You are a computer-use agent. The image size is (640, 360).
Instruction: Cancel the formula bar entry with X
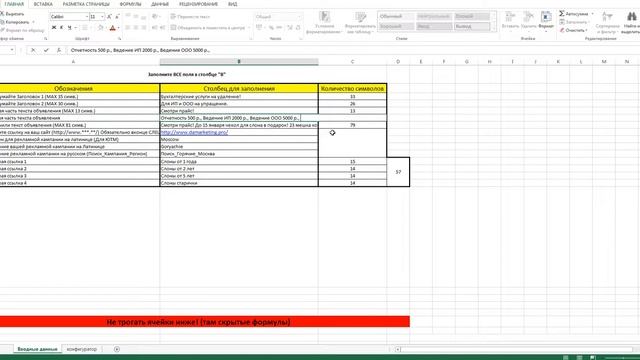[x=33, y=50]
